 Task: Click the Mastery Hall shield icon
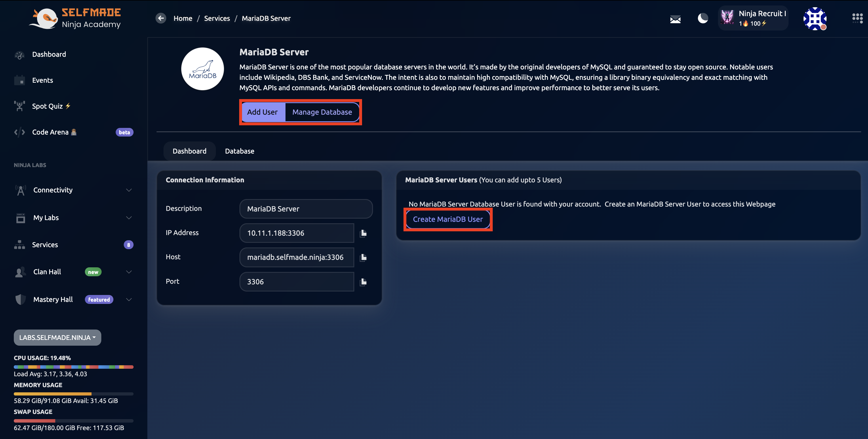point(20,299)
